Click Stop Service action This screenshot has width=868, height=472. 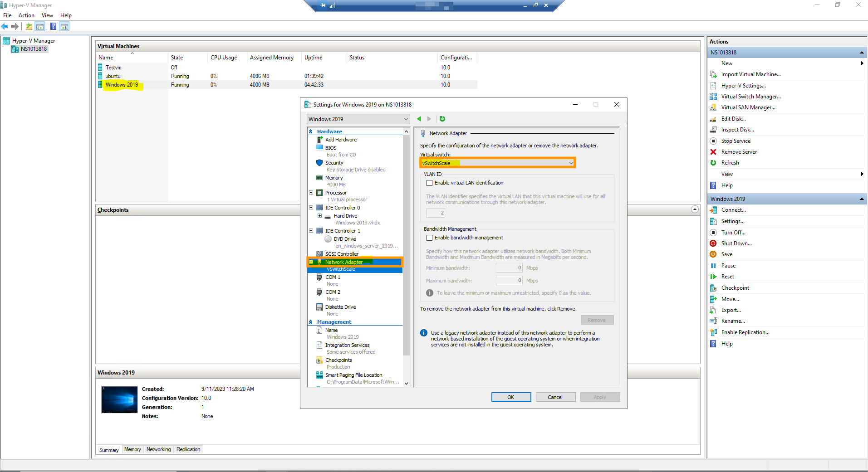click(736, 141)
